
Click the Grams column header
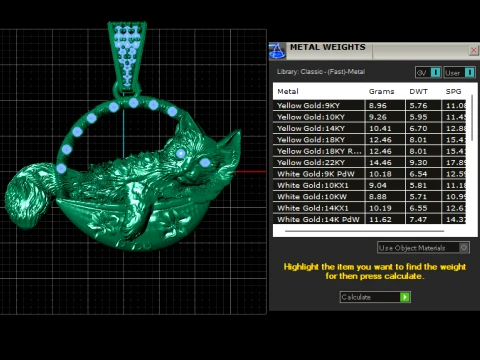[x=381, y=91]
